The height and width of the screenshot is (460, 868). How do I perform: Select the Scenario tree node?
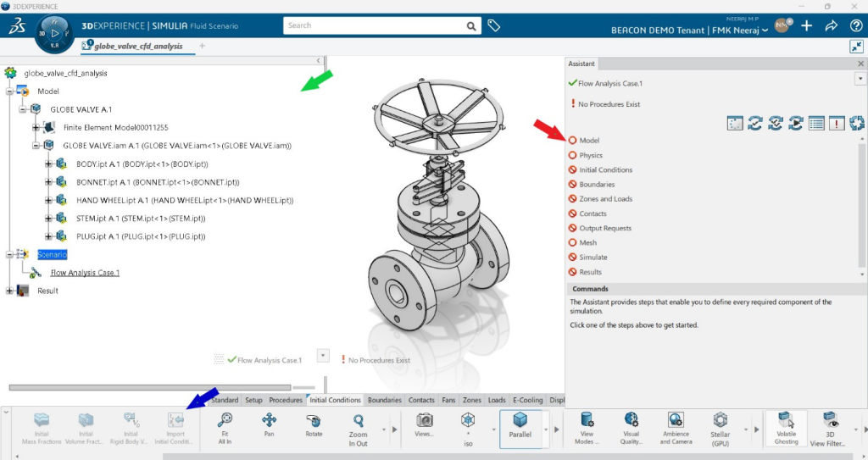coord(52,255)
